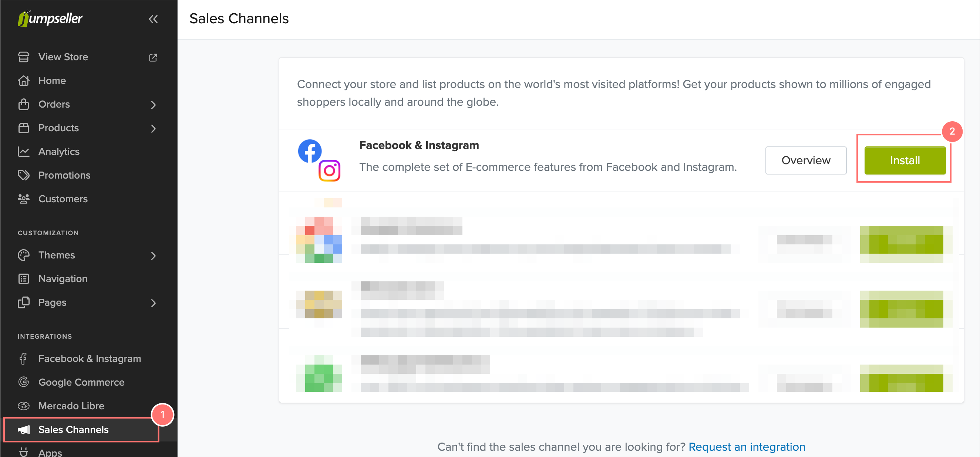
Task: Click the Analytics chart icon
Action: pyautogui.click(x=24, y=152)
